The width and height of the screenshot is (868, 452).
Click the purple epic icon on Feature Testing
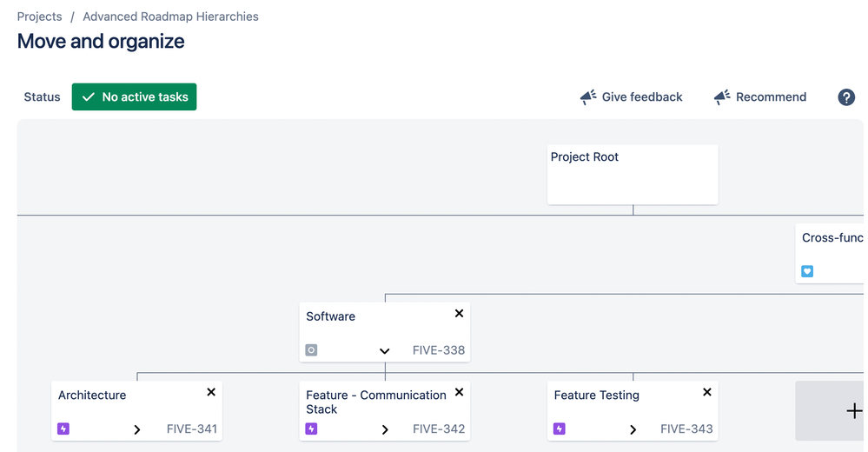pyautogui.click(x=560, y=429)
